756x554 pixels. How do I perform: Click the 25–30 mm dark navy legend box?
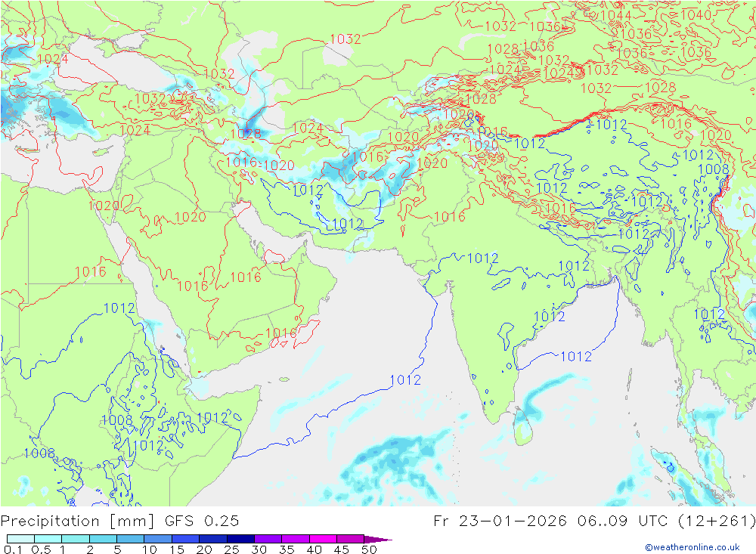240,539
